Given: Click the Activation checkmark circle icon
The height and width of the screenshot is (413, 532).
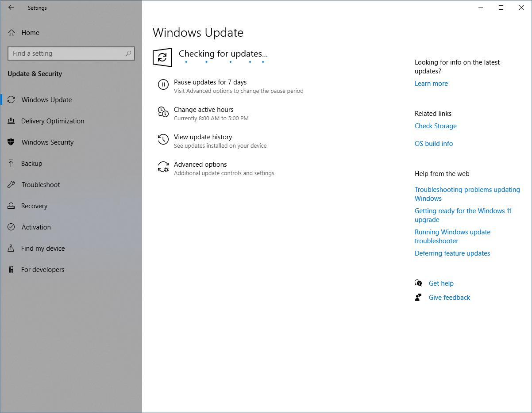Looking at the screenshot, I should coord(12,227).
